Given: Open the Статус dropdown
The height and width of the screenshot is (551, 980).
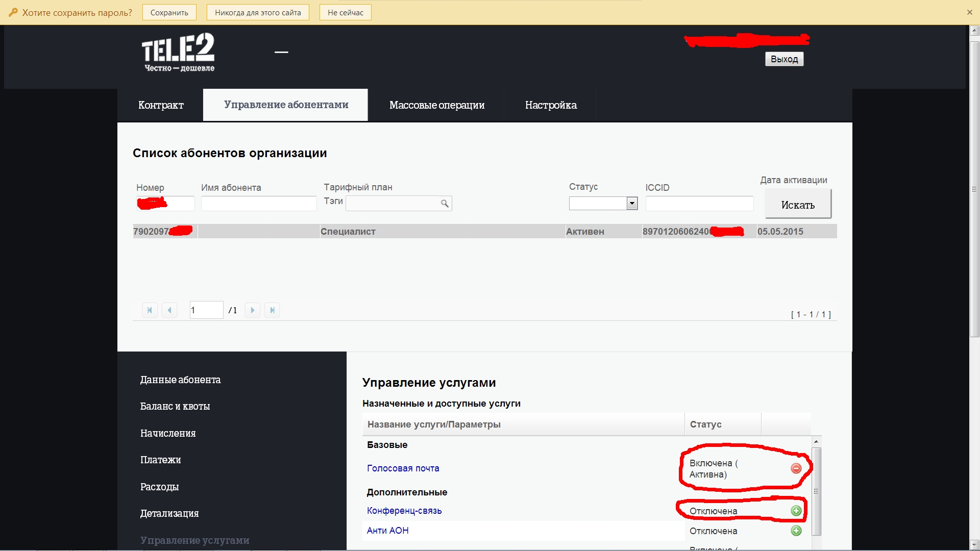Looking at the screenshot, I should 632,204.
